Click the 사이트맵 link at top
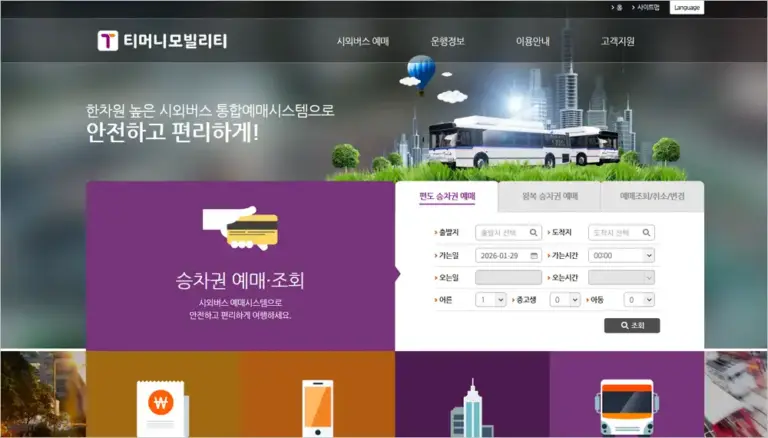768x438 pixels. coord(646,7)
